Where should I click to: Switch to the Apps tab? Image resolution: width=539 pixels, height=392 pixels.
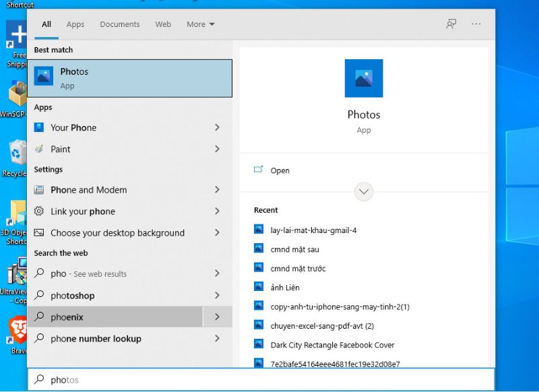pos(75,24)
